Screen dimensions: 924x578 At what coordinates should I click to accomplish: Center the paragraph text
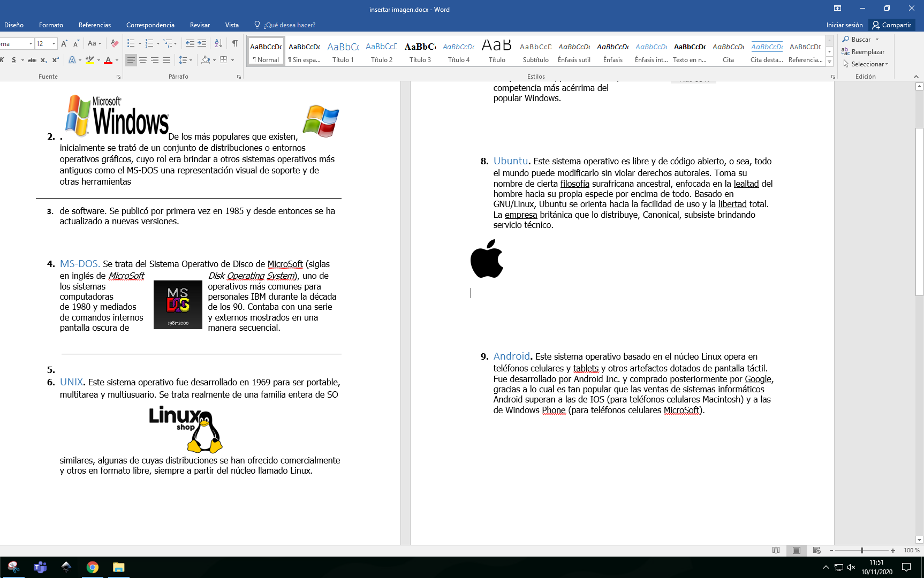143,60
